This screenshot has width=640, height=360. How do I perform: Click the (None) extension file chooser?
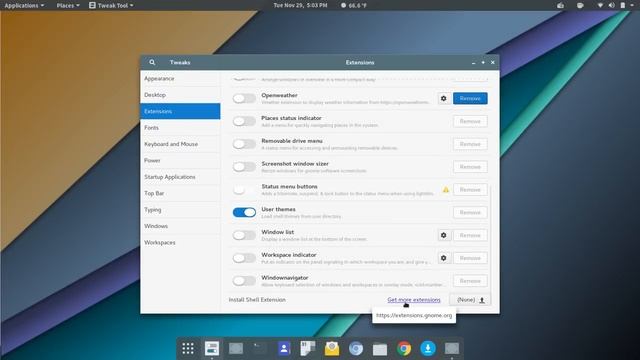point(470,300)
